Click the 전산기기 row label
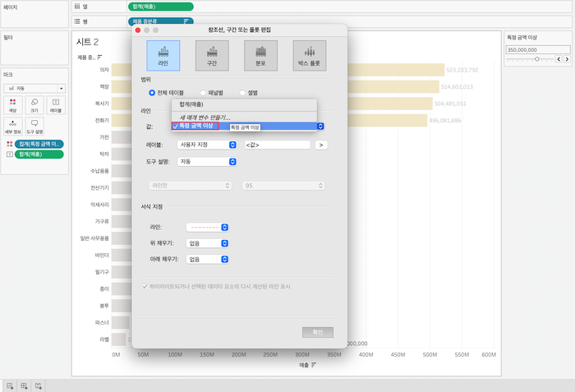 point(99,187)
